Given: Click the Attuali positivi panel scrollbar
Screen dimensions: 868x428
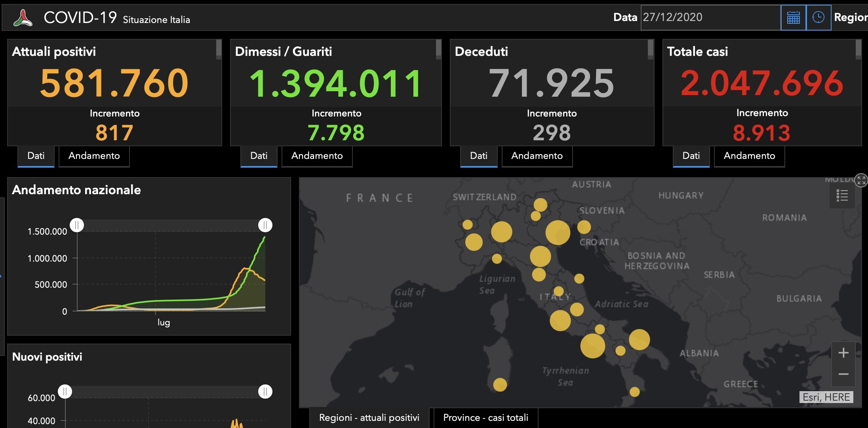Looking at the screenshot, I should (219, 49).
